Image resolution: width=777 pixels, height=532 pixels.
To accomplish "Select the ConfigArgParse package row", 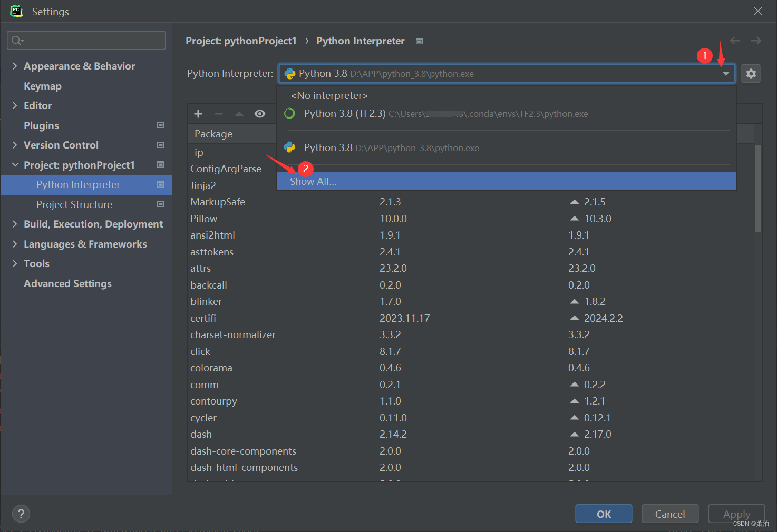I will (x=226, y=169).
